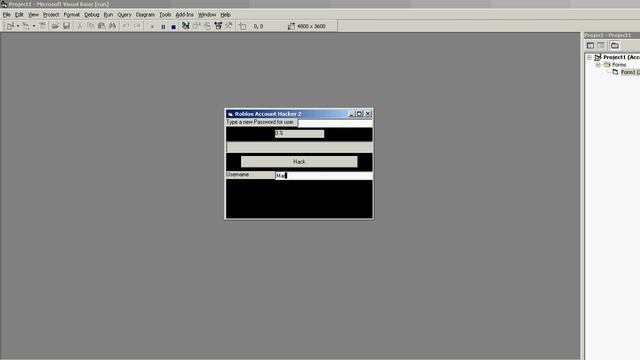Click the Username text field
Screen dimensions: 640x360
324,176
